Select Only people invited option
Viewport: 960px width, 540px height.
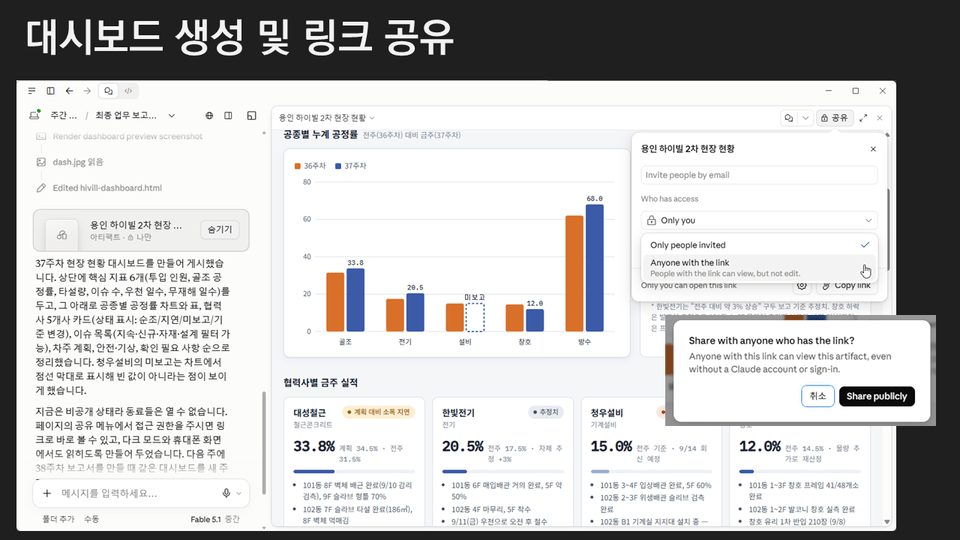pos(759,245)
